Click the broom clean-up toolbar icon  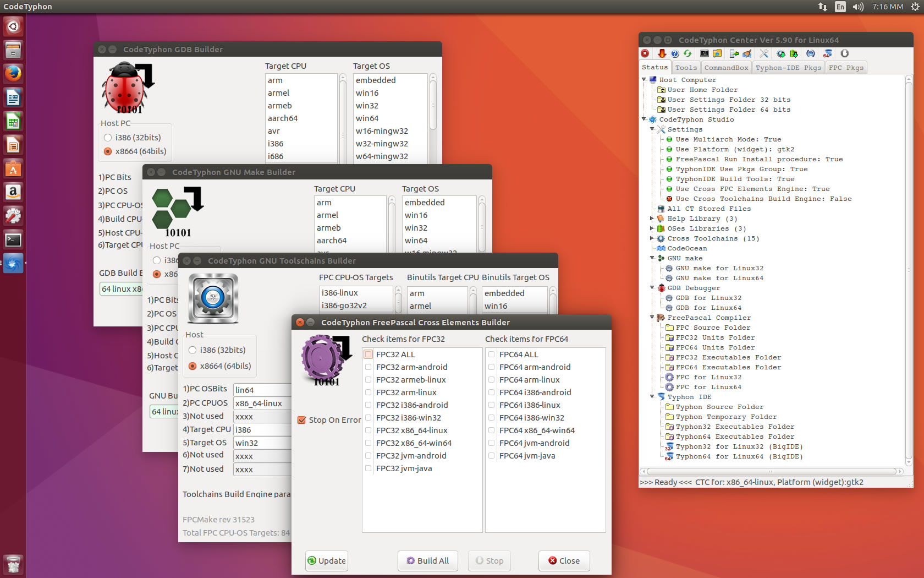747,53
